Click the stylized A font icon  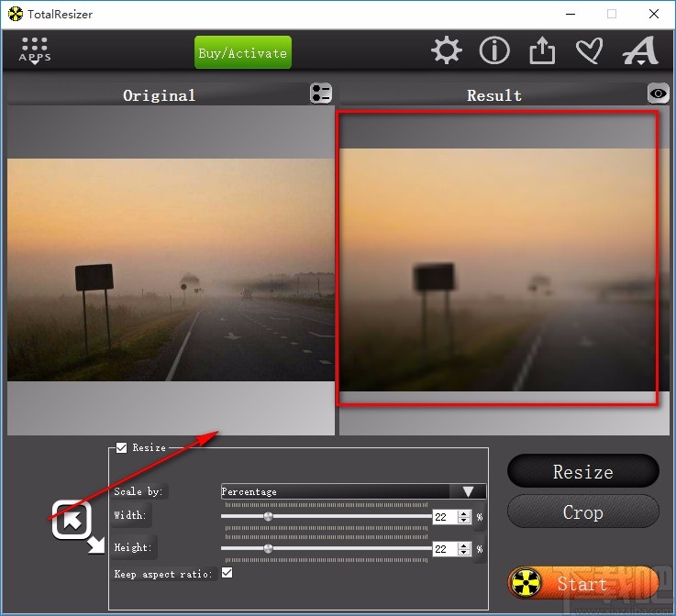pos(639,51)
